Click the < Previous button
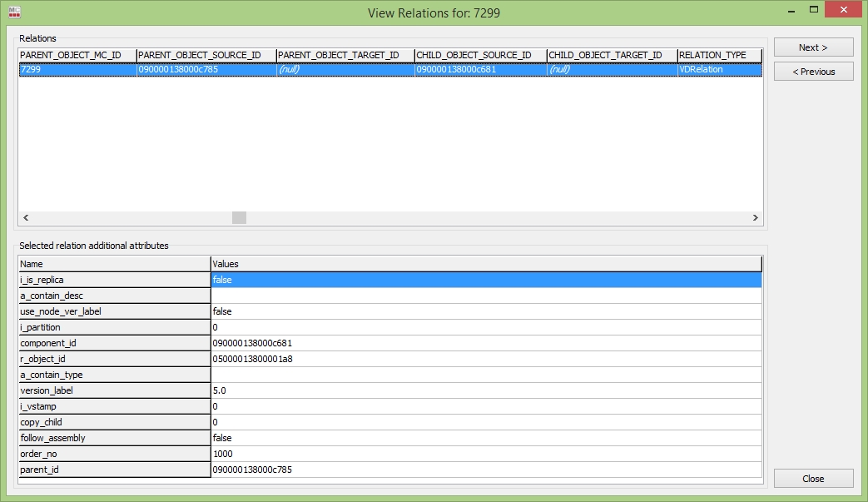The image size is (868, 502). tap(813, 72)
